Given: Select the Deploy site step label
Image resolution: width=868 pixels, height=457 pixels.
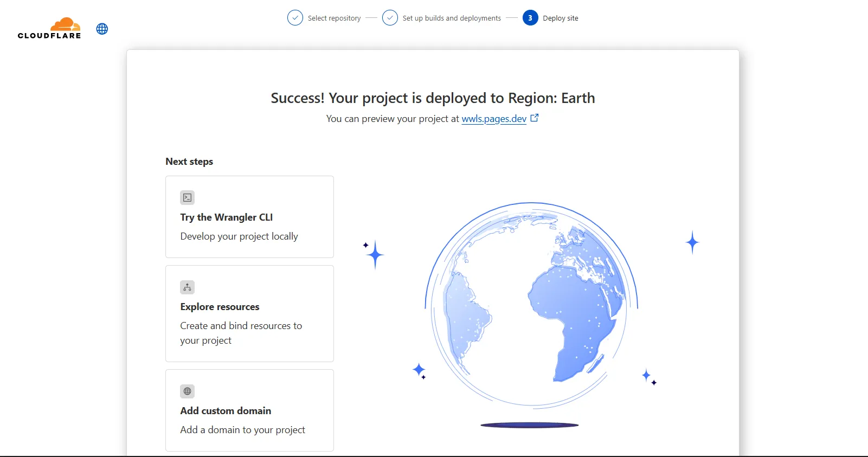Looking at the screenshot, I should pyautogui.click(x=561, y=18).
